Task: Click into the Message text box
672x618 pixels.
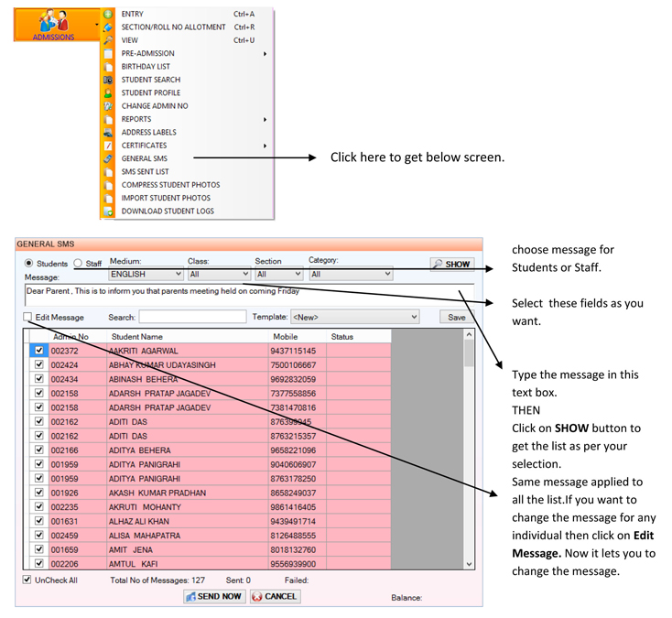Action: pos(249,295)
